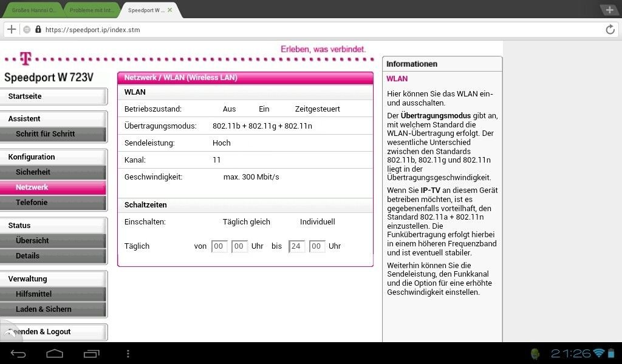Reload the page using the refresh icon
Screen dimensions: 622x364
coord(610,29)
